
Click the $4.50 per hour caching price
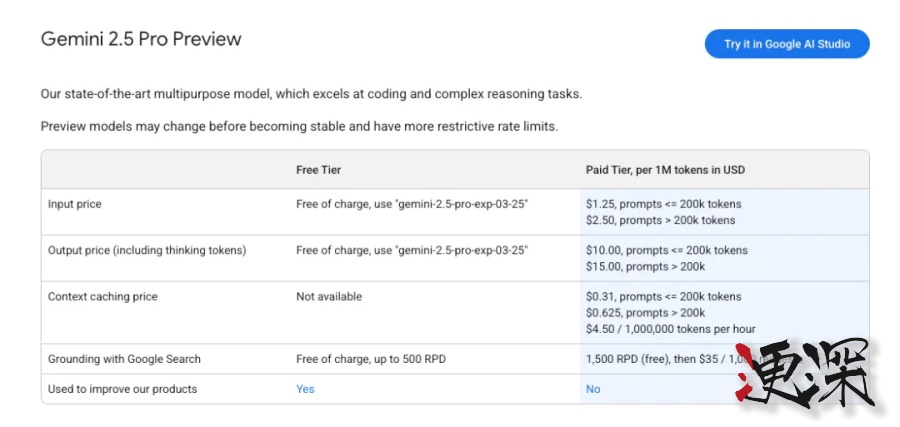point(670,329)
